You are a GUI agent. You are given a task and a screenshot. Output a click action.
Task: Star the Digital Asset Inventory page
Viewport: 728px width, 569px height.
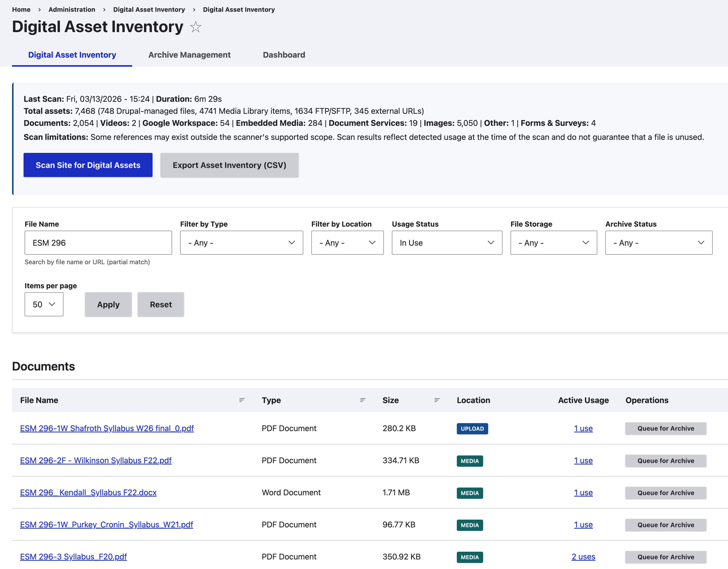coord(196,27)
